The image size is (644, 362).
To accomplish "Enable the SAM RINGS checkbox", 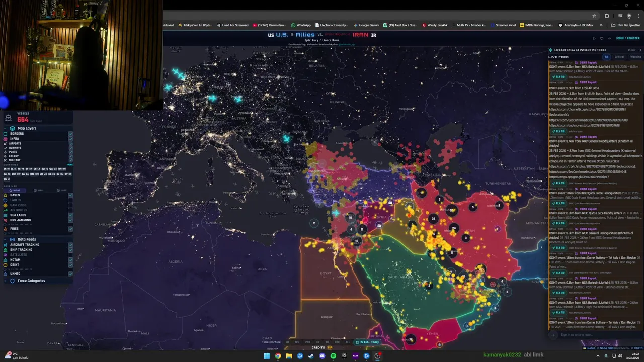I will 70,205.
